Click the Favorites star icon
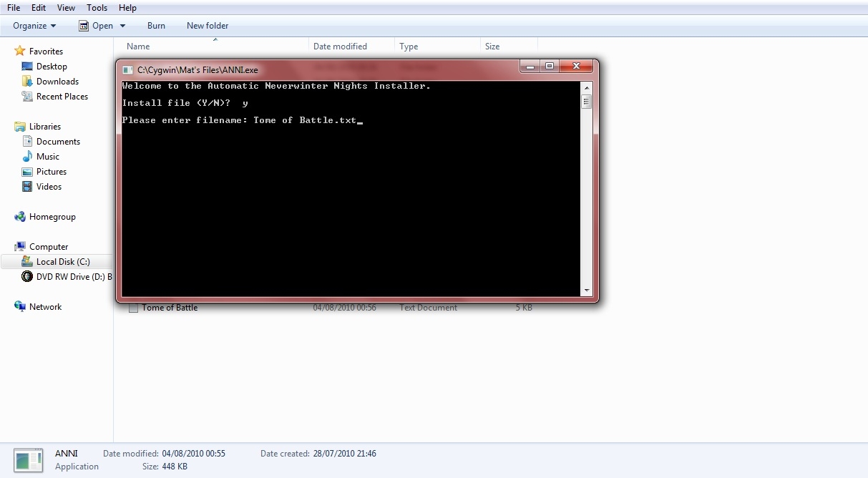The height and width of the screenshot is (478, 868). [x=20, y=52]
